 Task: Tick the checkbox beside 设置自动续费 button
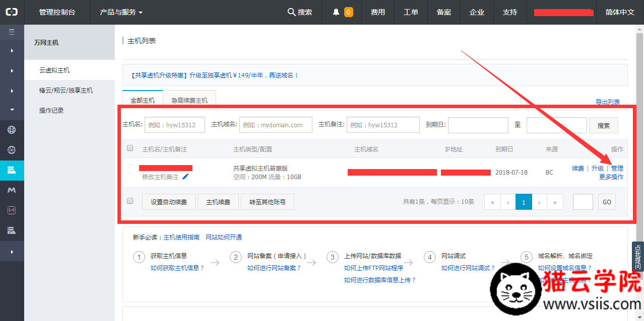pos(130,201)
